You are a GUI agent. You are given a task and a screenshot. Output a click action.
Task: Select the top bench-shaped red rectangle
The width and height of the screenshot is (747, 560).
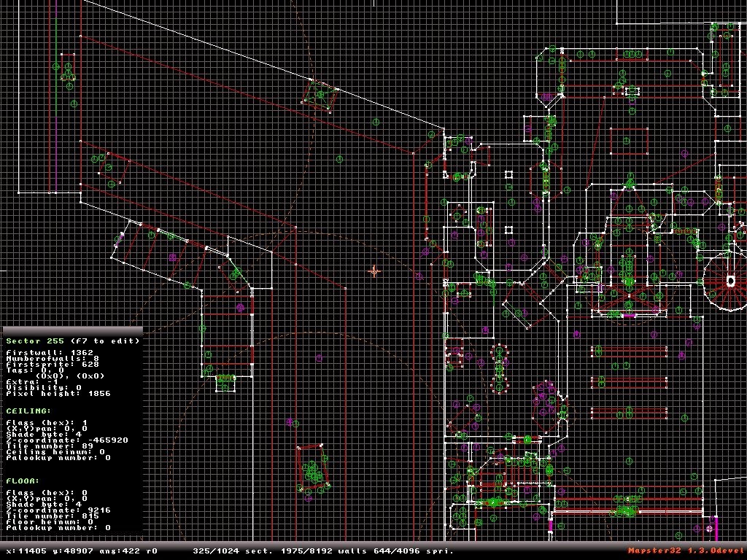(x=629, y=351)
